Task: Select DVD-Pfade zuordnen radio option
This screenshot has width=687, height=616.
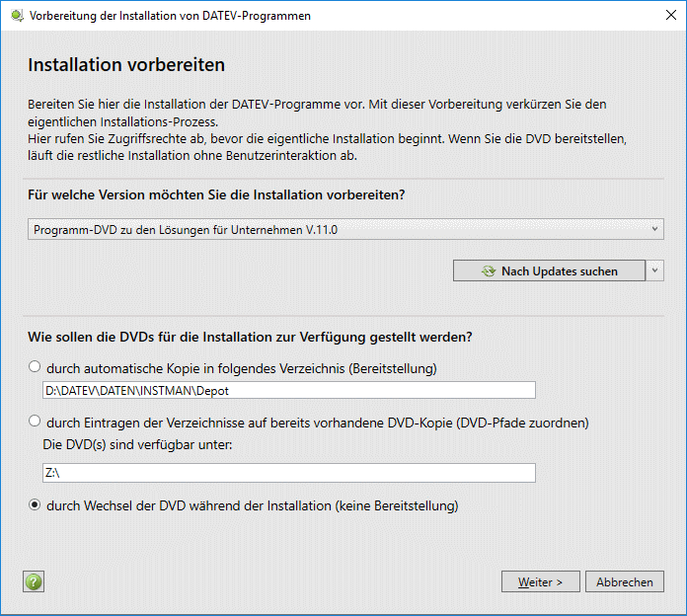Action: (x=35, y=422)
